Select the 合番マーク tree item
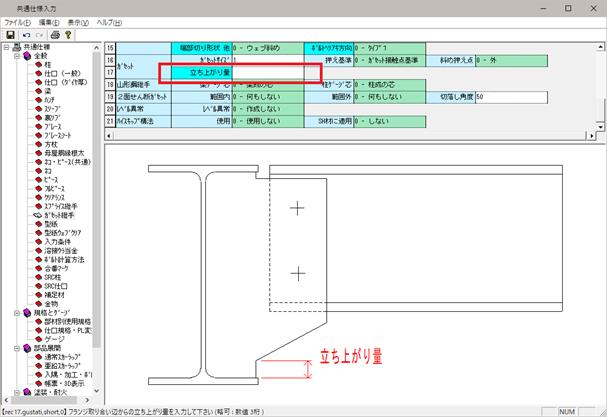This screenshot has height=417, width=607. 58,268
